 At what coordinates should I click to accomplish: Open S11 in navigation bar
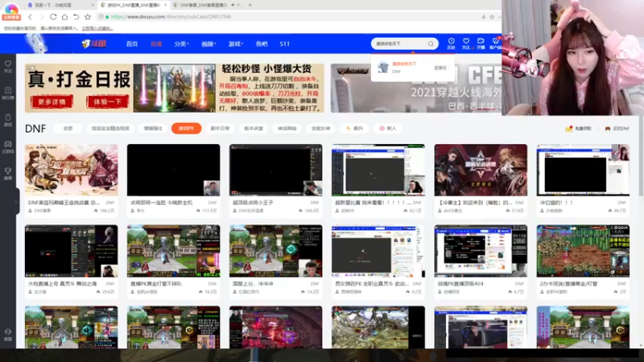pos(285,43)
